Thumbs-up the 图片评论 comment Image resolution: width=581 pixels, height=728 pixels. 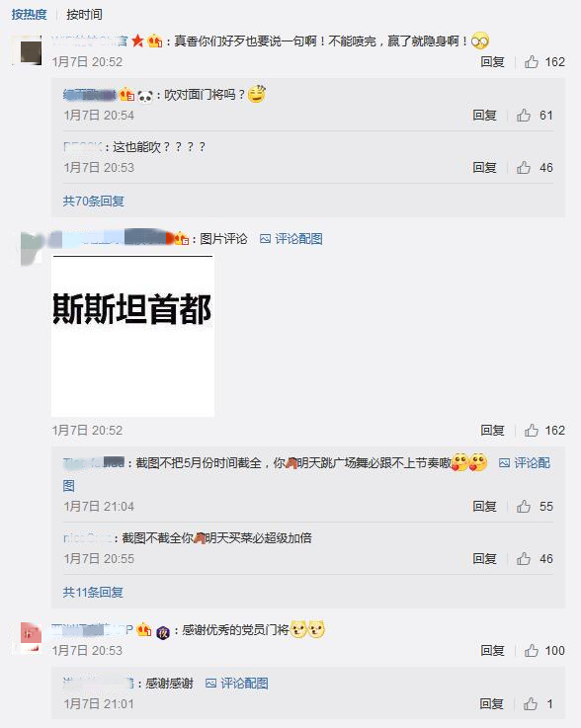(x=532, y=431)
